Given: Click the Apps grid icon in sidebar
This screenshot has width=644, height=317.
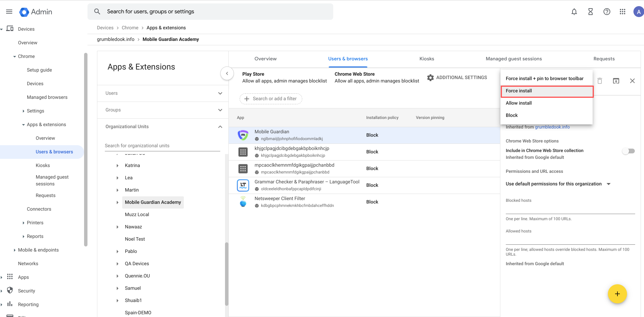Looking at the screenshot, I should pos(10,277).
